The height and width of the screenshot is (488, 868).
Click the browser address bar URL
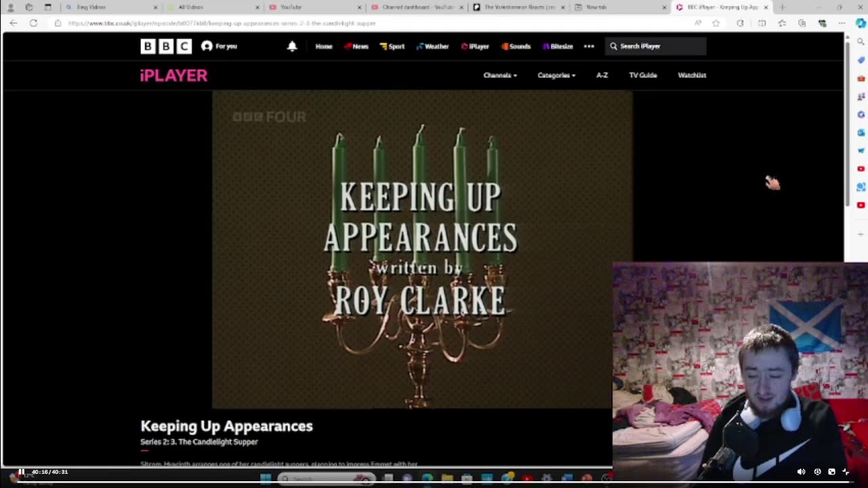222,23
